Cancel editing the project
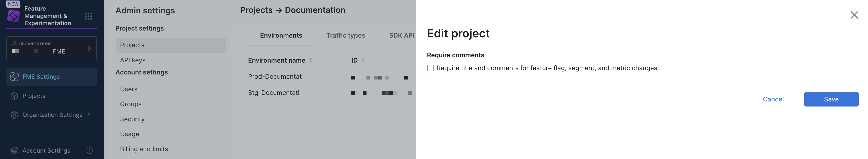868x159 pixels. 773,99
